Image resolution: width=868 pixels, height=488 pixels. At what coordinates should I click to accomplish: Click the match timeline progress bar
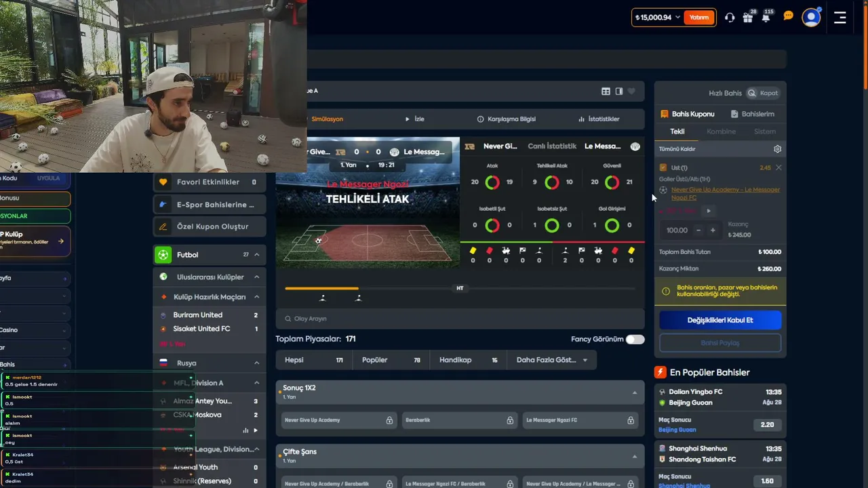point(460,289)
